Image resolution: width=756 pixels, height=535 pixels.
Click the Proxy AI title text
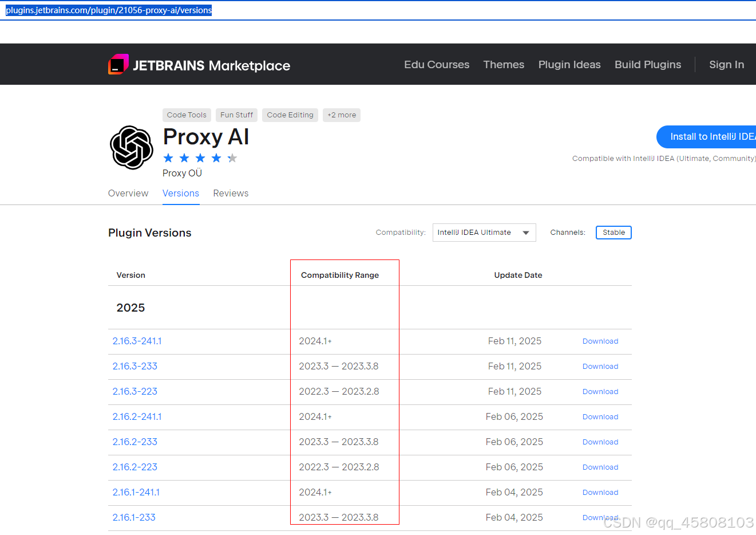coord(206,137)
